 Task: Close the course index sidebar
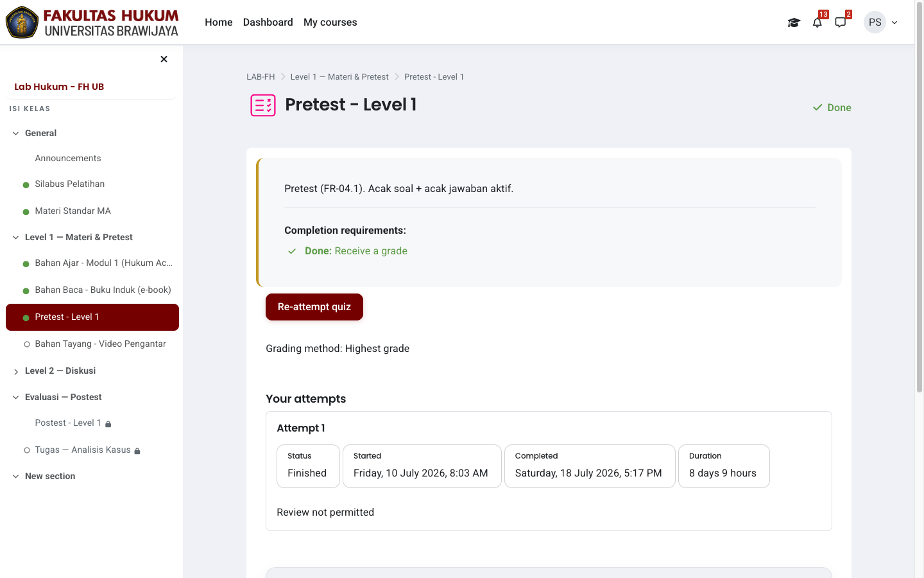(164, 59)
